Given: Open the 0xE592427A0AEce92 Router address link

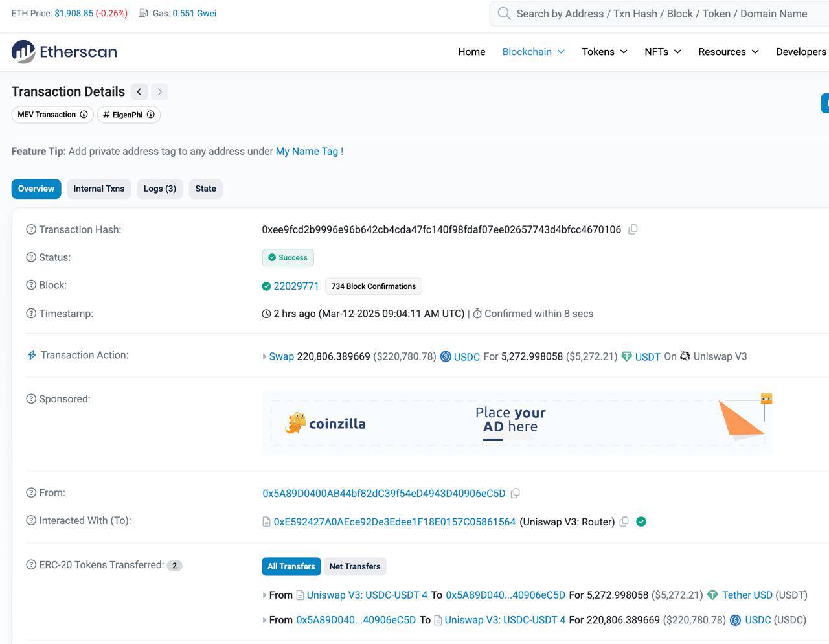Looking at the screenshot, I should point(394,522).
